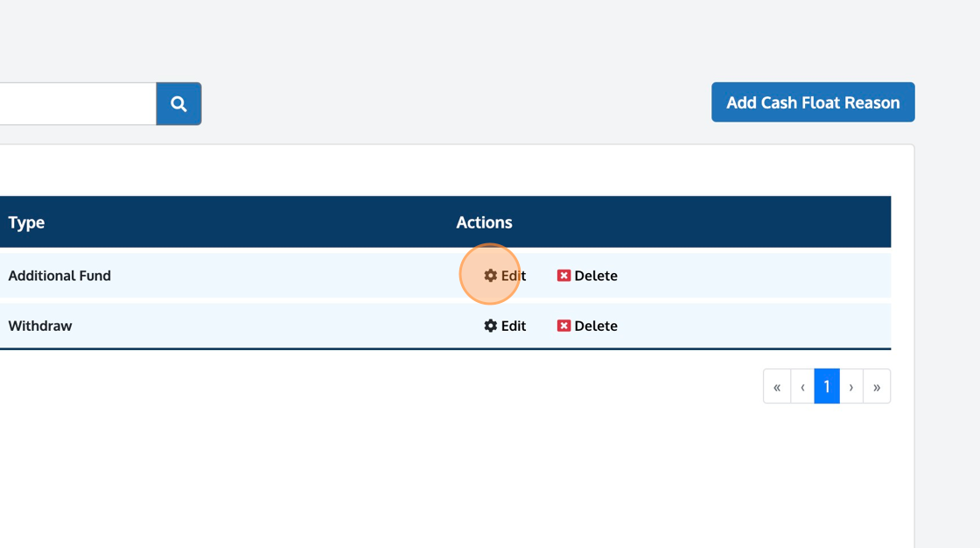This screenshot has height=548, width=980.
Task: Jump to last page with double-right arrow
Action: click(x=877, y=386)
